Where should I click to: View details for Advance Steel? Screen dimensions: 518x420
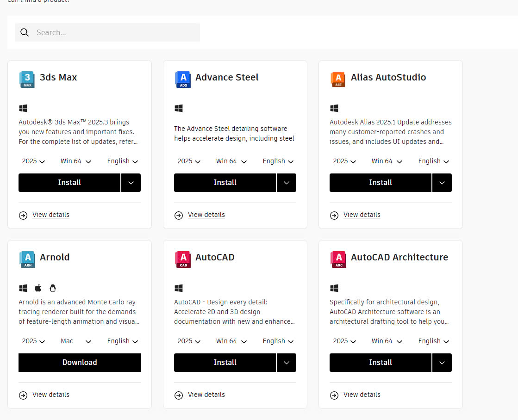click(206, 215)
